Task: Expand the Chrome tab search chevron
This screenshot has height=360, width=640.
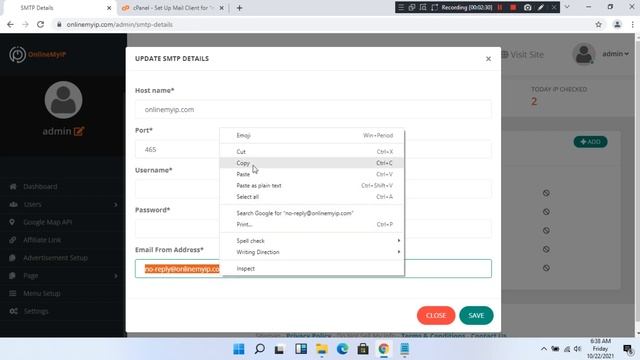Action: point(567,7)
